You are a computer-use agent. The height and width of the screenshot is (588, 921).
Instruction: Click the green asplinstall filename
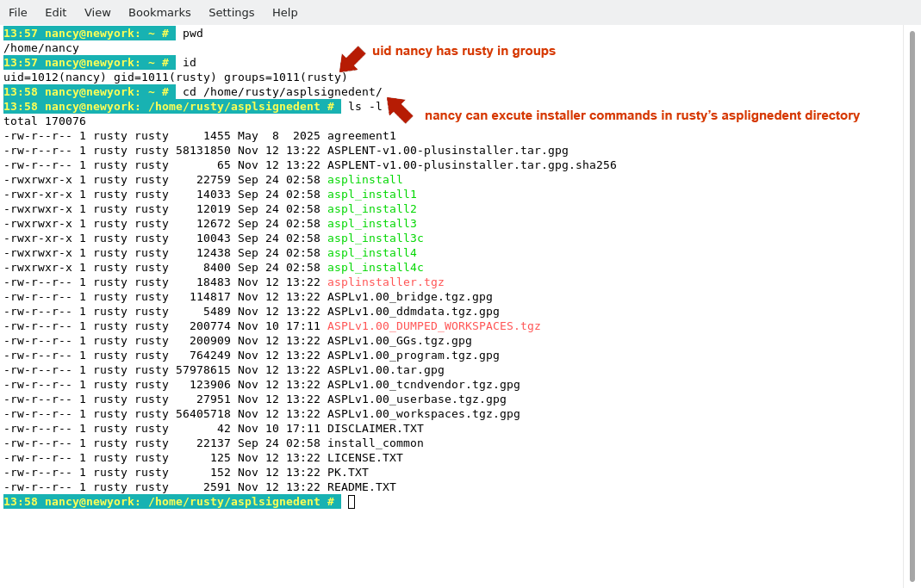click(x=364, y=180)
